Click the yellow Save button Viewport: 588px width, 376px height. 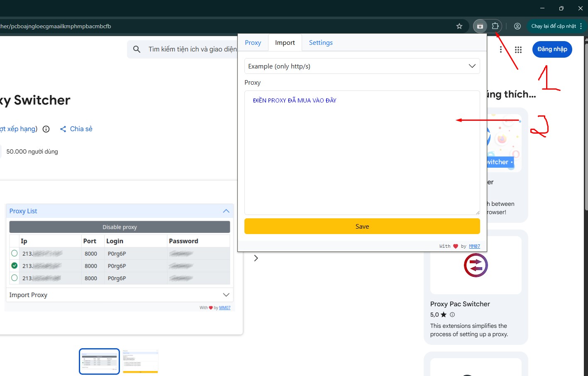click(362, 226)
